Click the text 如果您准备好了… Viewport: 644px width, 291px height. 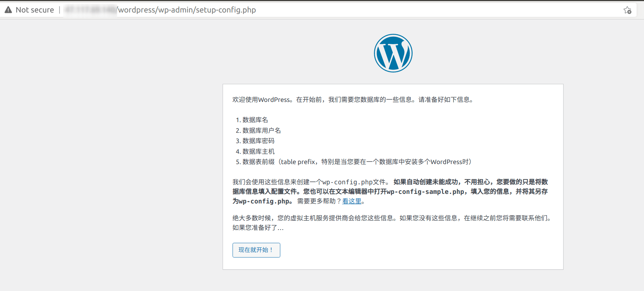click(x=258, y=228)
